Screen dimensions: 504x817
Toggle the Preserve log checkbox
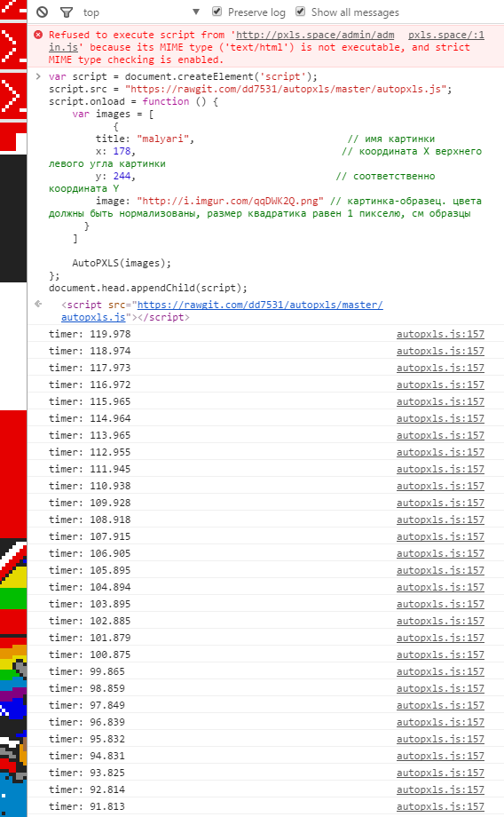coord(217,12)
